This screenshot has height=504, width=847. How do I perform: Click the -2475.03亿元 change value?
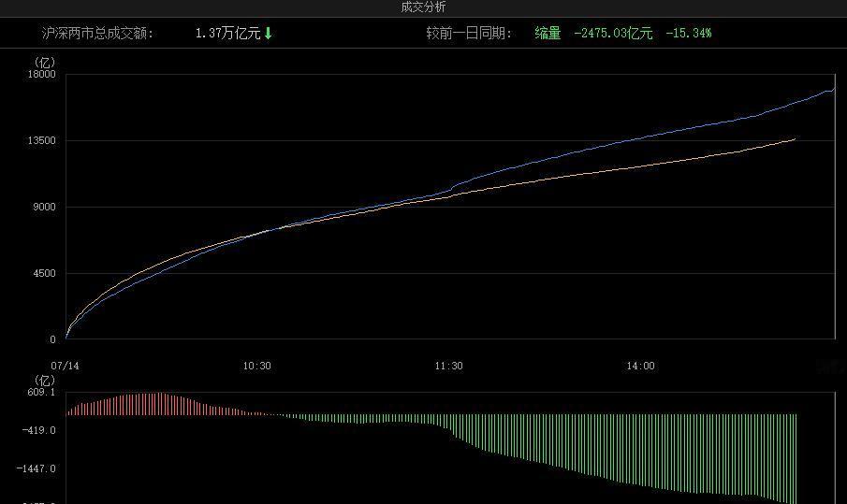(x=613, y=34)
